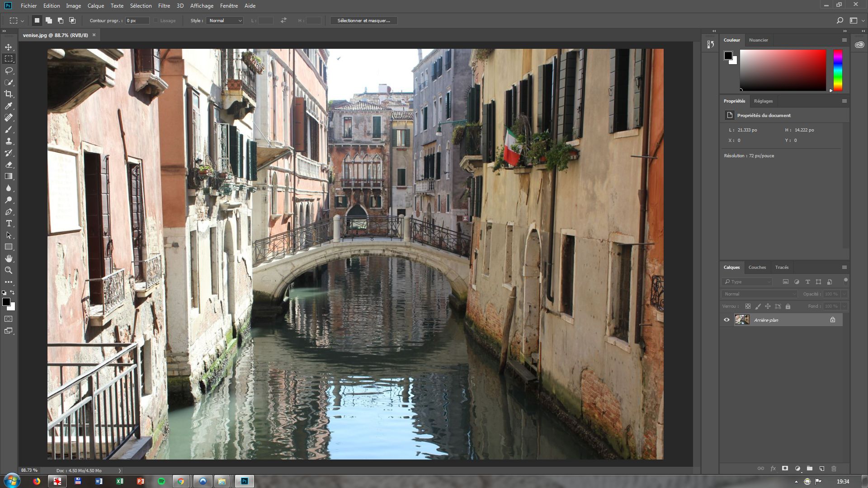The height and width of the screenshot is (488, 868).
Task: Click the Contour progr. input field
Action: click(x=137, y=20)
